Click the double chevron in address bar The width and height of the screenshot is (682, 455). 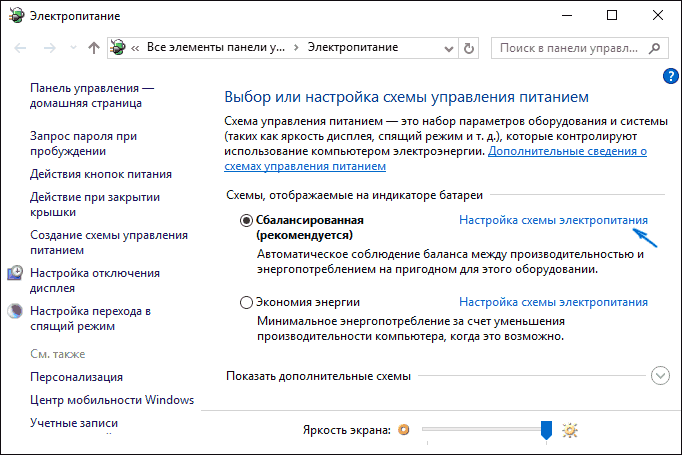tap(135, 48)
